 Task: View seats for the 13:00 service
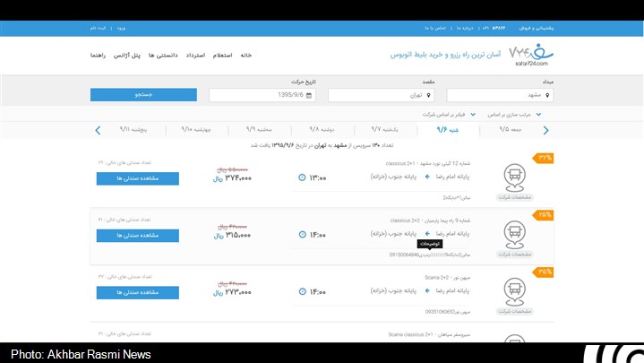tap(138, 178)
